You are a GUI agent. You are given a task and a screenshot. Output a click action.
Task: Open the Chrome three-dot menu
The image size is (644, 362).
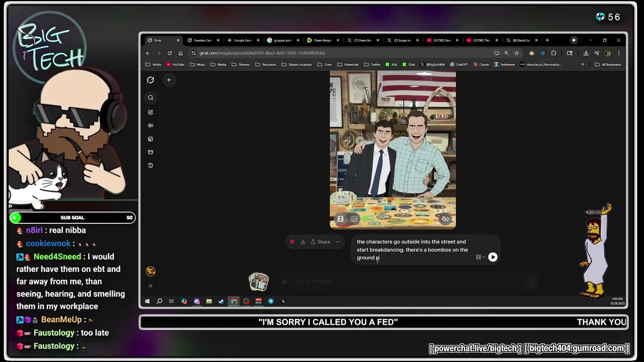(618, 53)
